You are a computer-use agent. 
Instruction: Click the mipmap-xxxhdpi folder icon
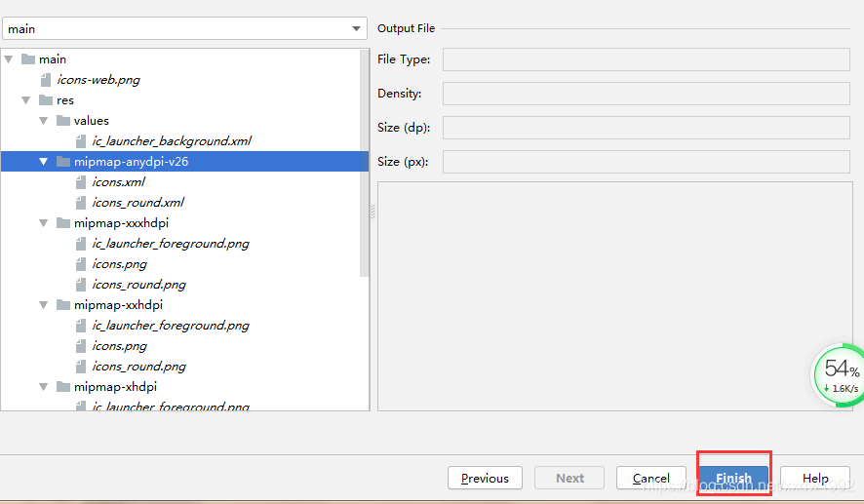[x=63, y=223]
